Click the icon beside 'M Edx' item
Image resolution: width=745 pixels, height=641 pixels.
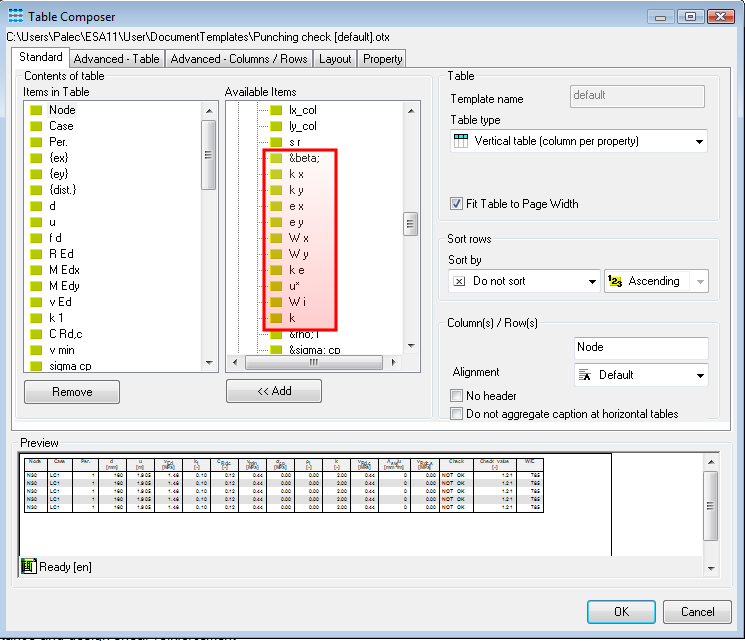36,270
